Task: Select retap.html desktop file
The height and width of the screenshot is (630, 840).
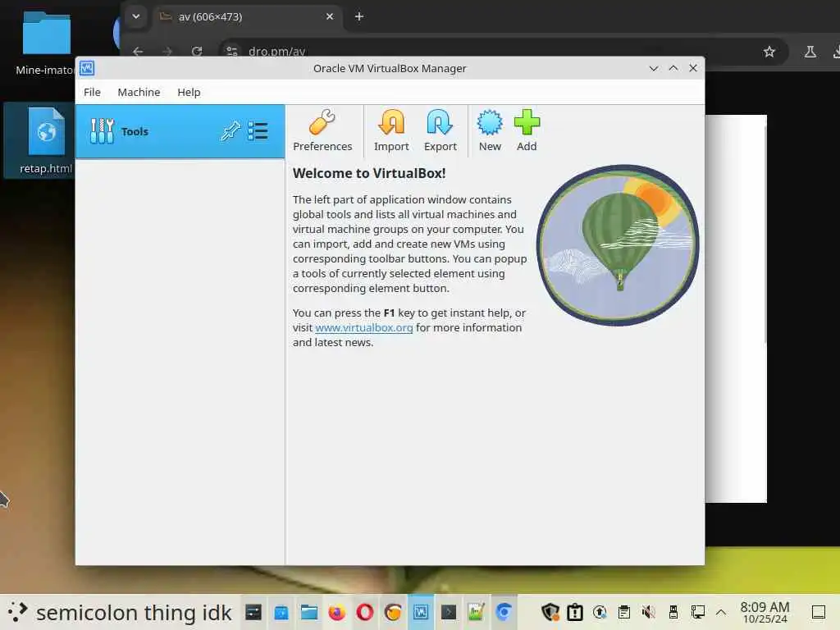Action: click(x=46, y=140)
